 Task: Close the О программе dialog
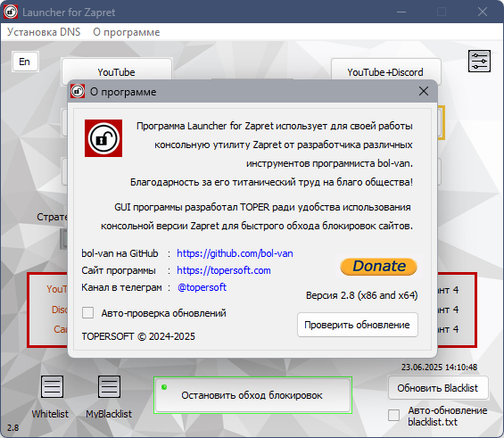point(424,91)
